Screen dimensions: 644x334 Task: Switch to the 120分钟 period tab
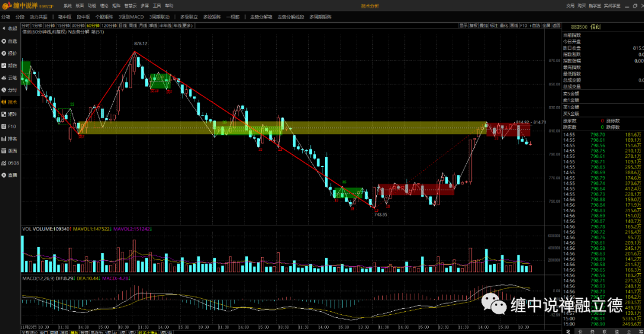pos(109,26)
